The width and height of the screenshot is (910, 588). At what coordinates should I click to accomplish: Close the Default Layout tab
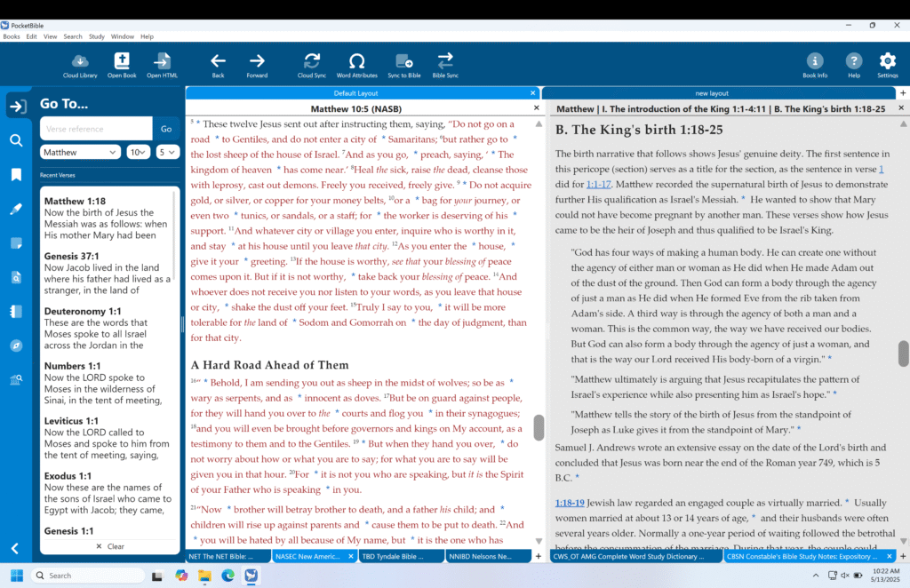[533, 92]
